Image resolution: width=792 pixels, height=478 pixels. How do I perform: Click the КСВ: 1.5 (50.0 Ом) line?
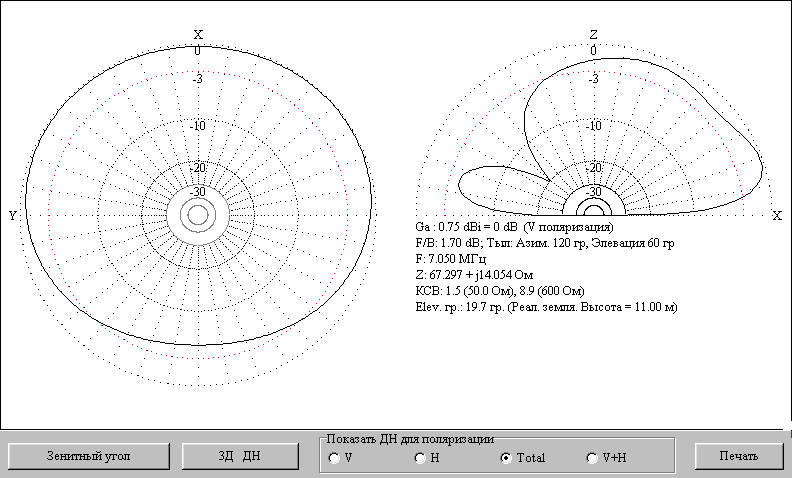click(x=500, y=291)
